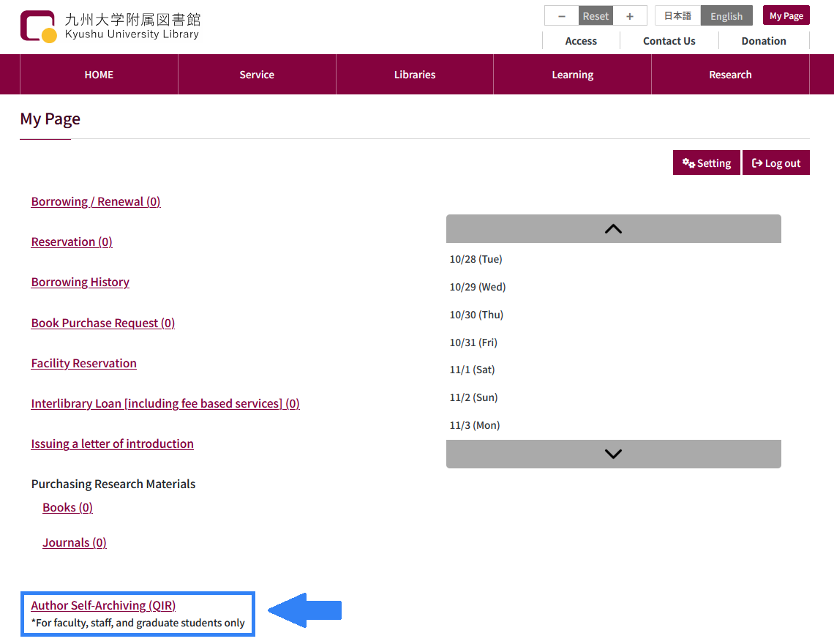
Task: Open the Service menu
Action: click(257, 75)
